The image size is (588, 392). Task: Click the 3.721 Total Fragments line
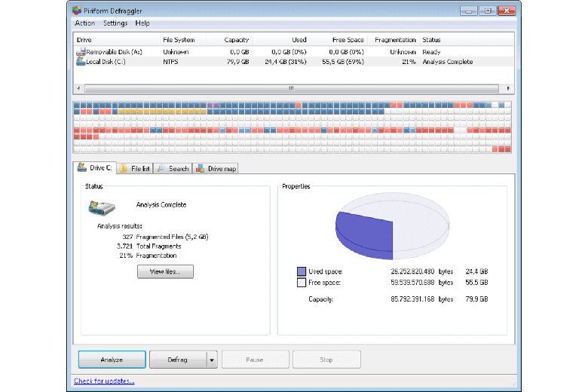tap(149, 246)
